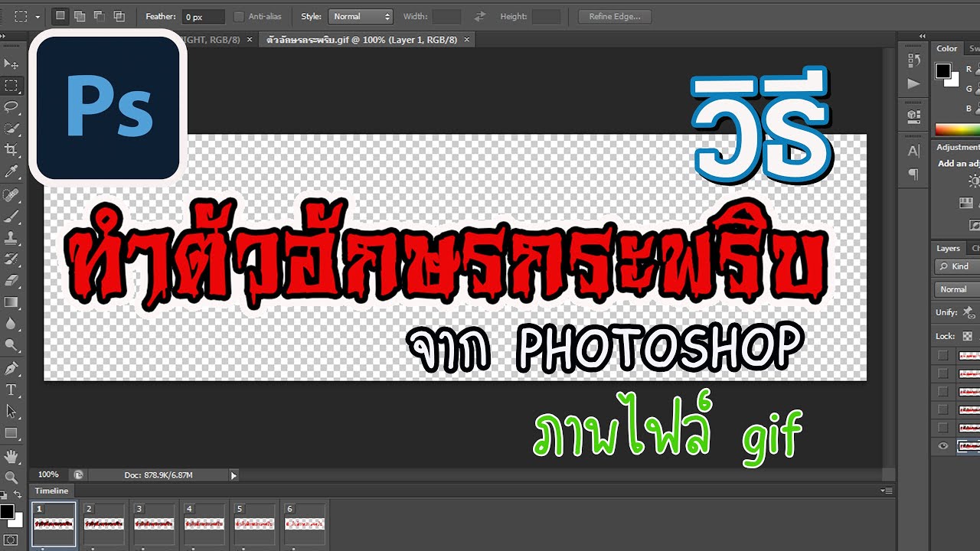
Task: Open the History panel icon
Action: tap(913, 60)
